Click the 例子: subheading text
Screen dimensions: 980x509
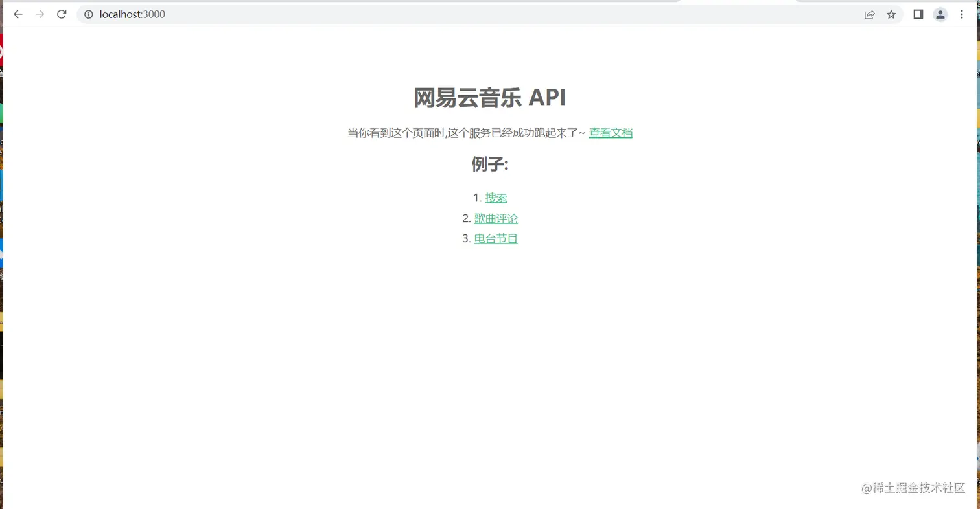pos(490,164)
